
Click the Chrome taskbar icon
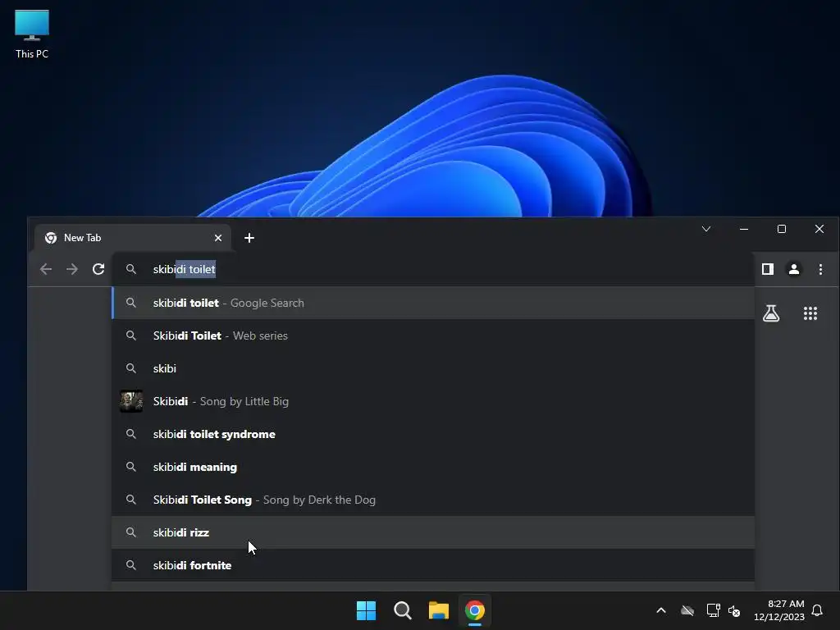click(475, 610)
